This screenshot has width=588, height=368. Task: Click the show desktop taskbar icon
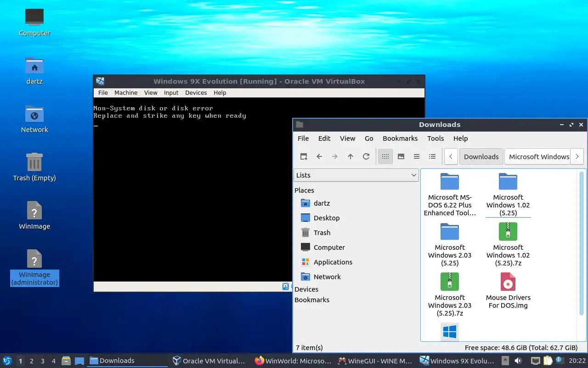(x=79, y=361)
